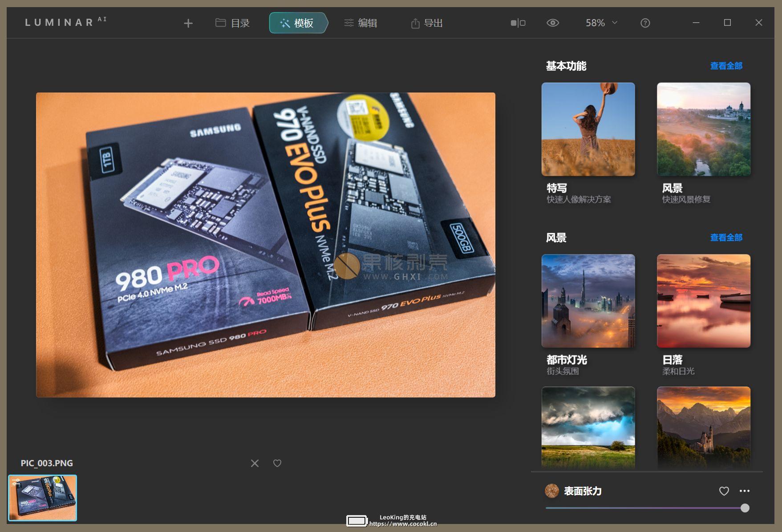Select the stormy sky field template thumbnail

[588, 427]
